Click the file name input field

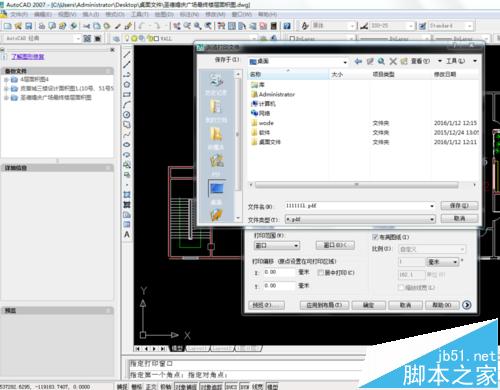click(356, 206)
